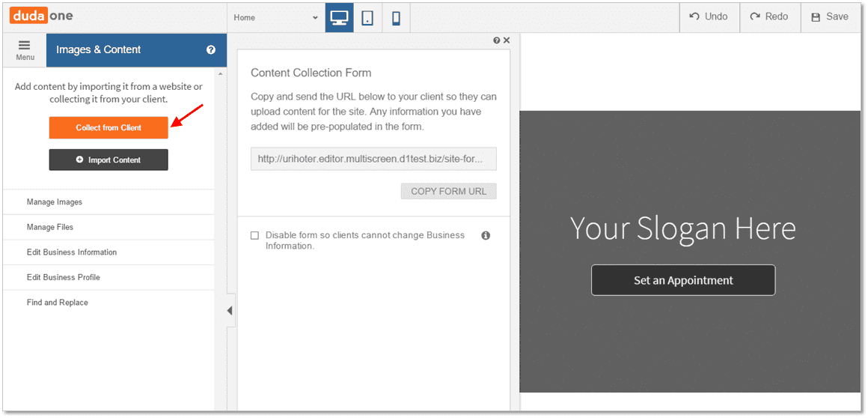The height and width of the screenshot is (418, 868).
Task: Click sidebar scroll up arrow
Action: [x=220, y=73]
